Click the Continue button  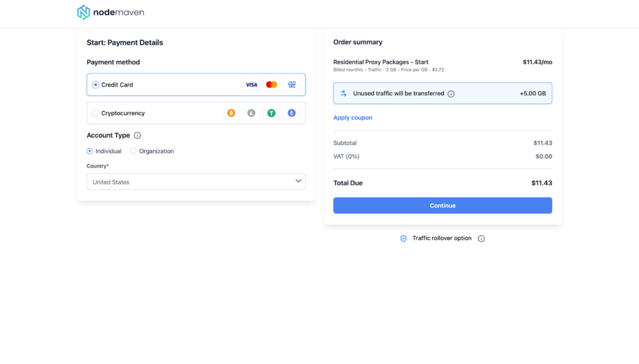[x=442, y=206]
